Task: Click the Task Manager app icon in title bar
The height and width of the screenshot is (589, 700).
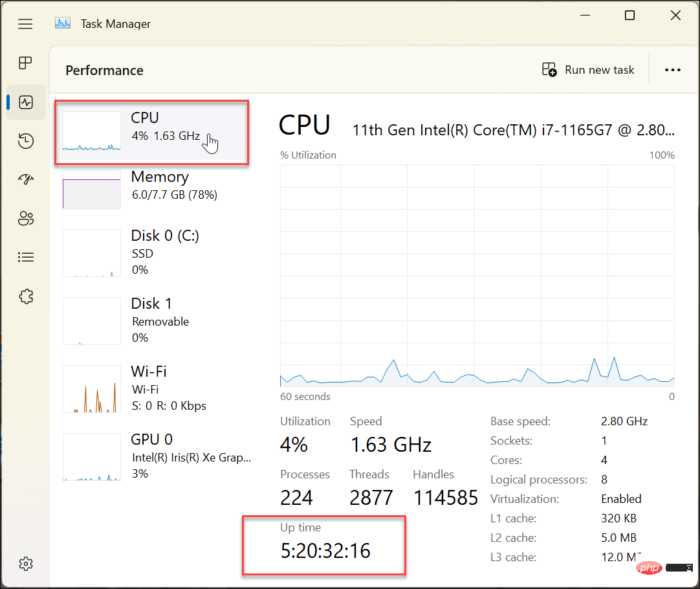Action: [x=63, y=23]
